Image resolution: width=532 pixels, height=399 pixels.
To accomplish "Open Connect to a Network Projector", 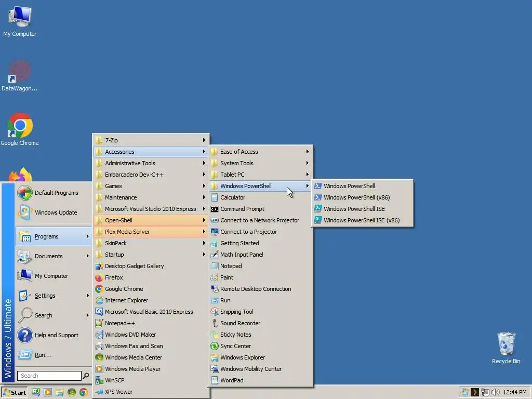I will 261,220.
